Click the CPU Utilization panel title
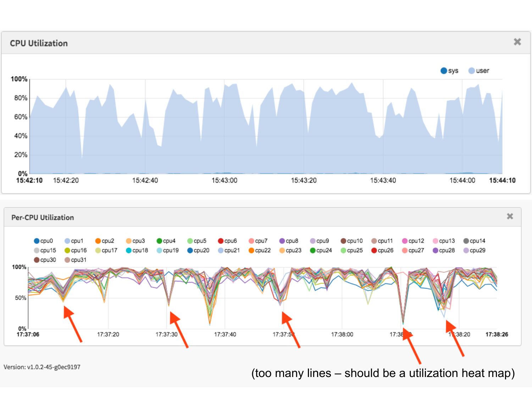 pos(39,43)
